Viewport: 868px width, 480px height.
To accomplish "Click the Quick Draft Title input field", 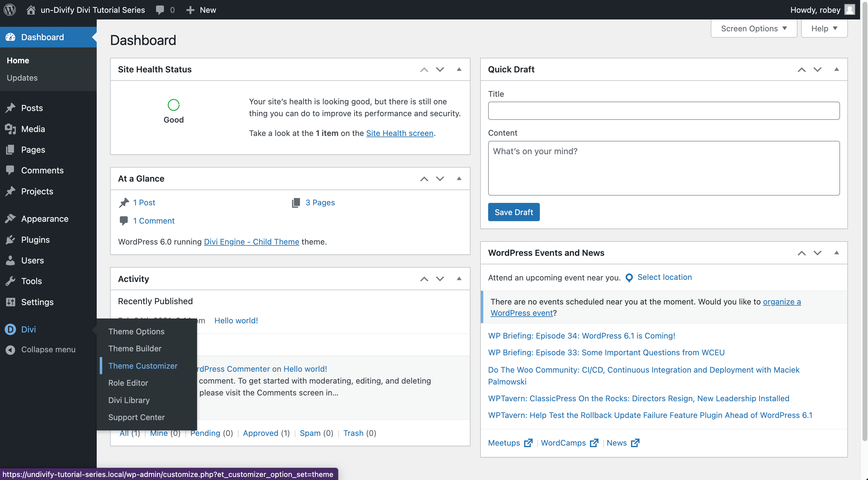I will [664, 110].
